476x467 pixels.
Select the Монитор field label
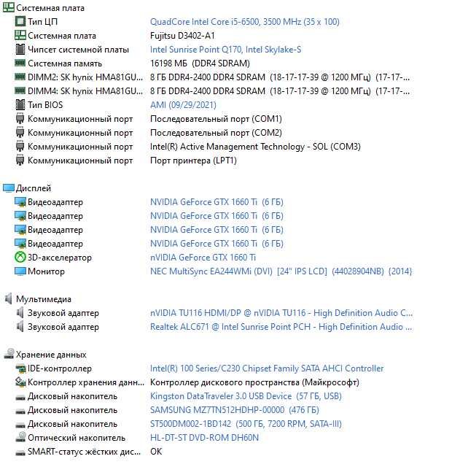click(x=46, y=271)
